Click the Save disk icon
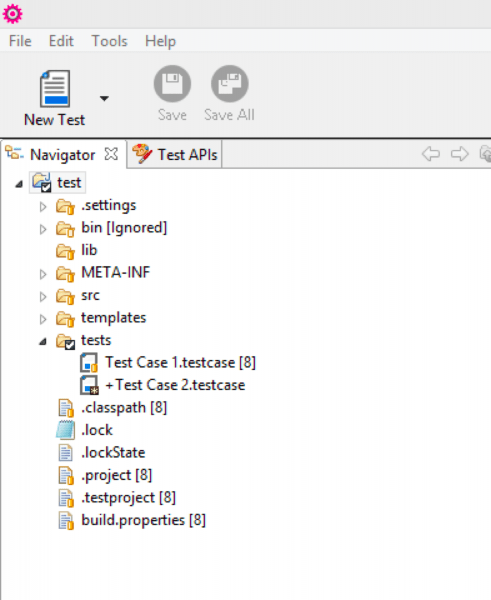The width and height of the screenshot is (491, 600). pyautogui.click(x=172, y=83)
